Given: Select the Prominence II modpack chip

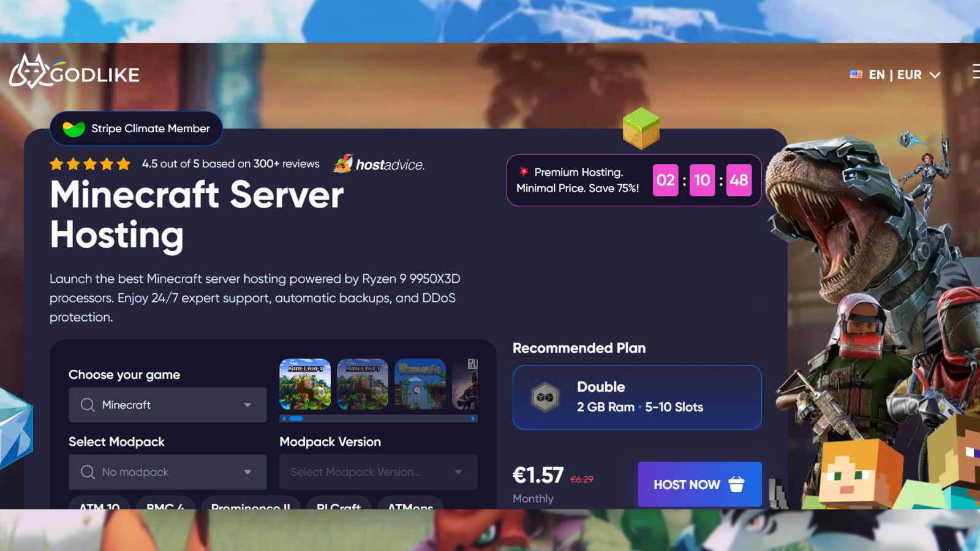Looking at the screenshot, I should pyautogui.click(x=251, y=503).
